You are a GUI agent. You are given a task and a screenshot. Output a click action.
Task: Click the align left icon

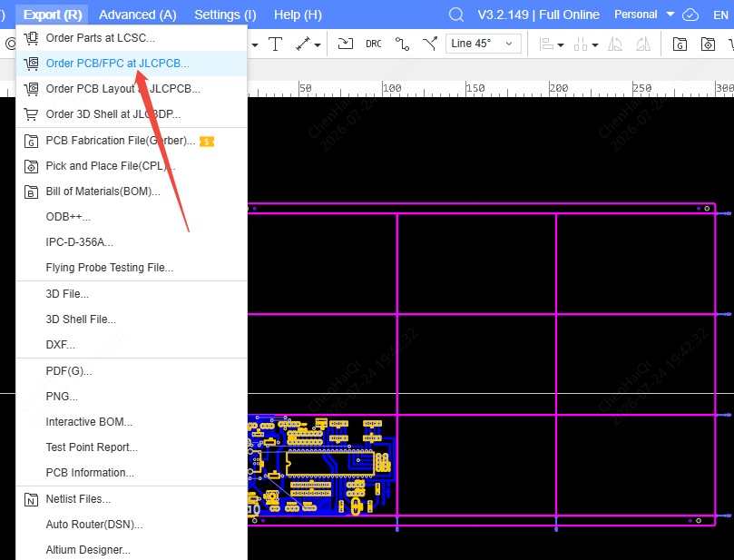coord(546,44)
